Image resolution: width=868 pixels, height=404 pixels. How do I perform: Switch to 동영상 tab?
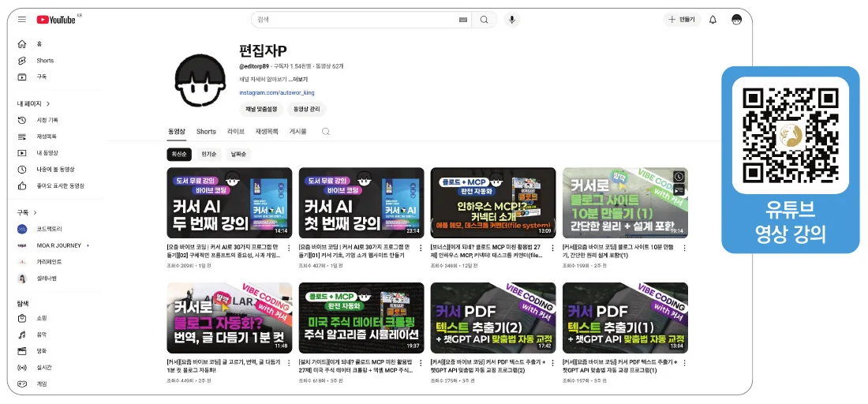[x=177, y=132]
